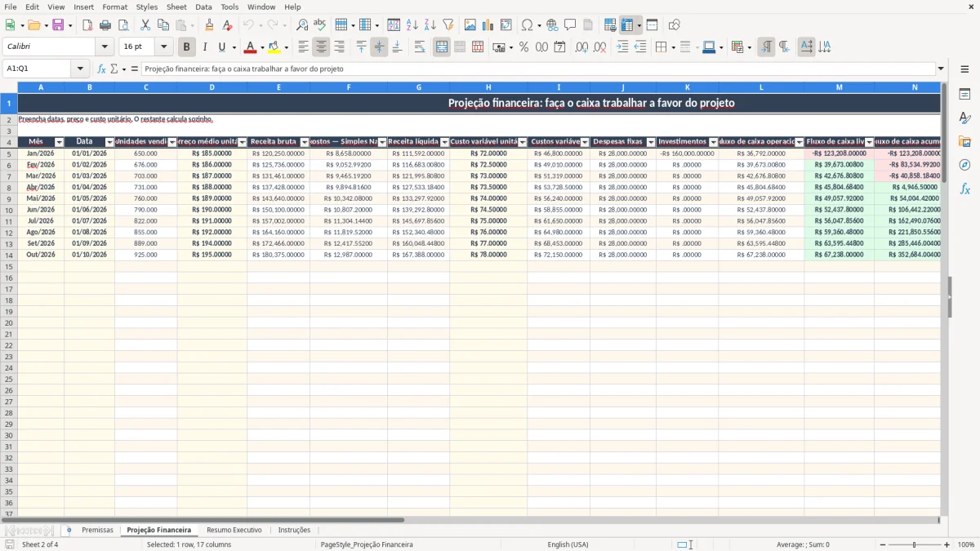Toggle Center Vertically alignment

point(379,47)
